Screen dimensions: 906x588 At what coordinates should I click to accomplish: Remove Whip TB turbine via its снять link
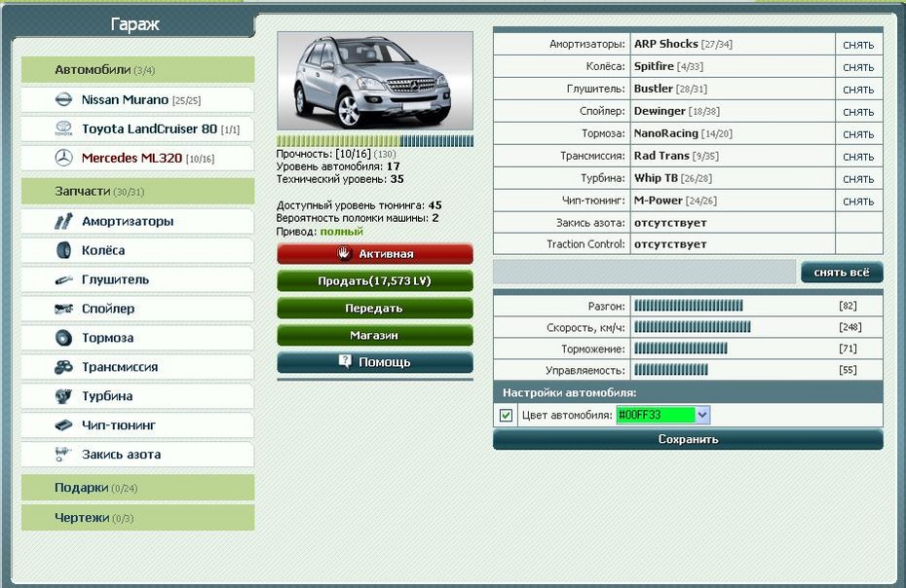[858, 179]
